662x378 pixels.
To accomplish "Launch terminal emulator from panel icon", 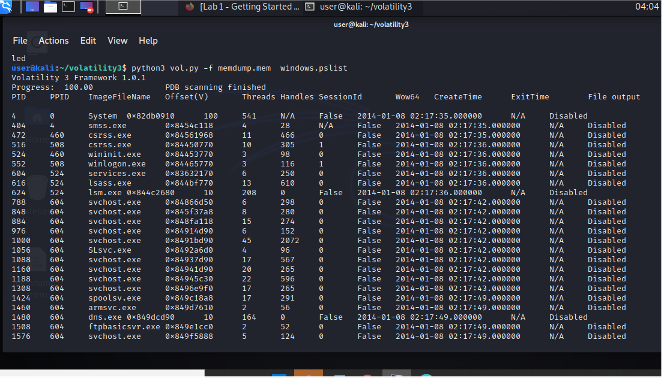I will [x=68, y=7].
